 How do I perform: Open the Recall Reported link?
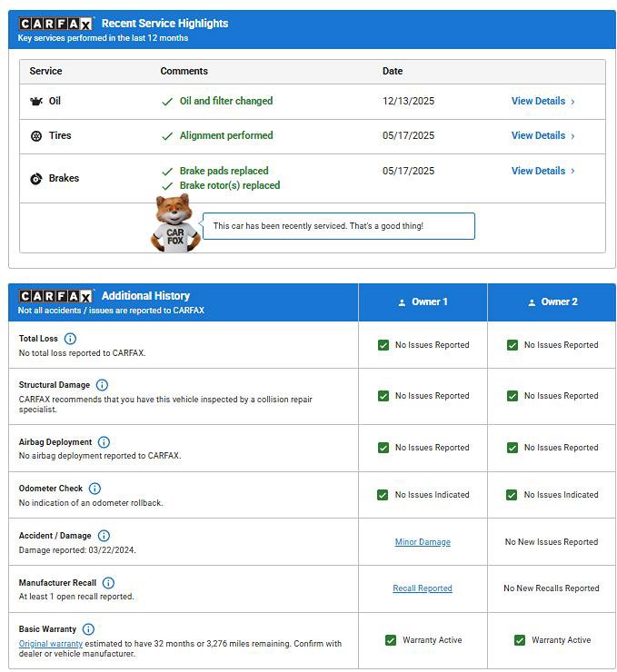point(423,588)
